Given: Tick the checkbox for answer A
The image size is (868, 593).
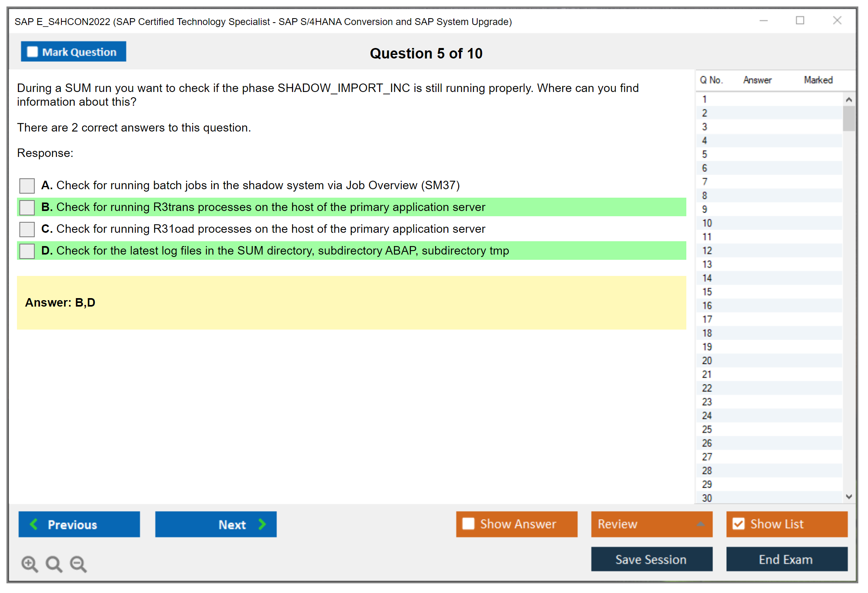Looking at the screenshot, I should 27,186.
